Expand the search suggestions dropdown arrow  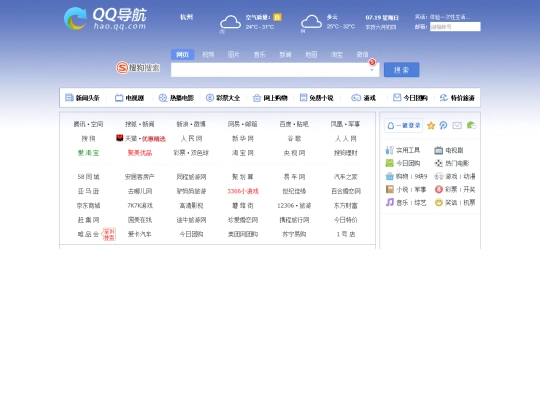pyautogui.click(x=372, y=70)
